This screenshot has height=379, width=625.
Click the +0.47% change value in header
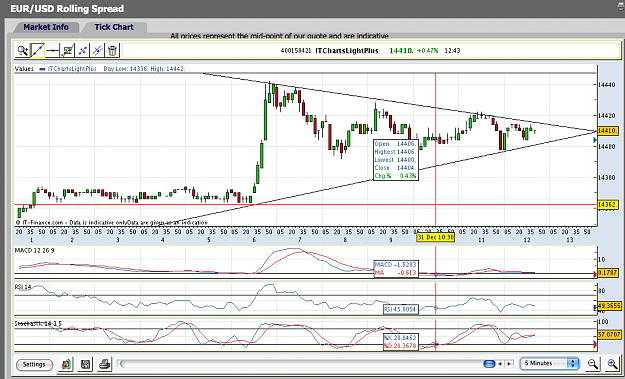point(428,51)
